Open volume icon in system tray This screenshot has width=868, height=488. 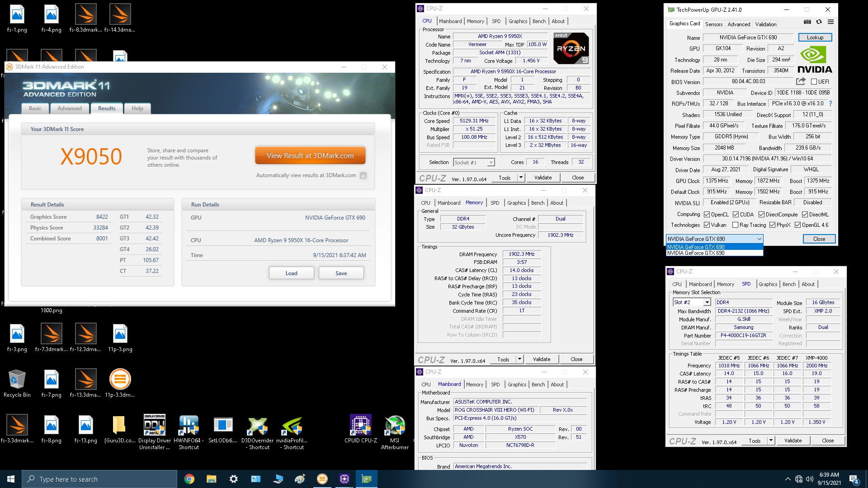pos(810,479)
